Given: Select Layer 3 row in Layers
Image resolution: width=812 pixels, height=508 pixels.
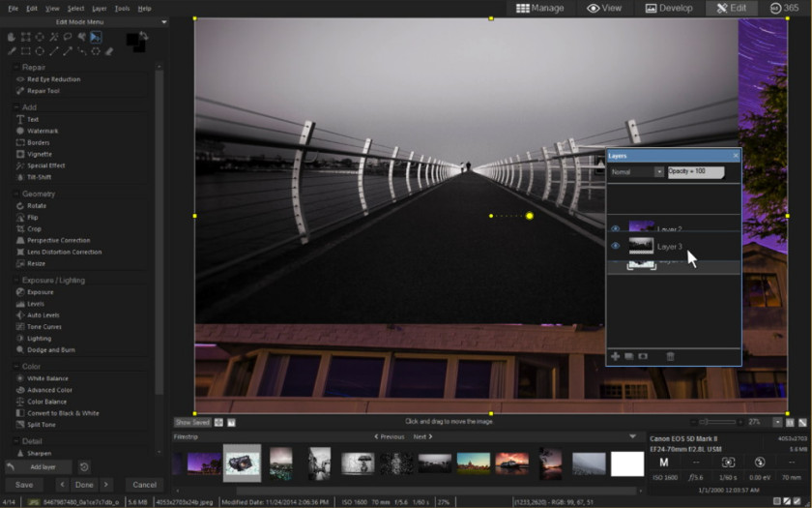Looking at the screenshot, I should click(x=673, y=246).
